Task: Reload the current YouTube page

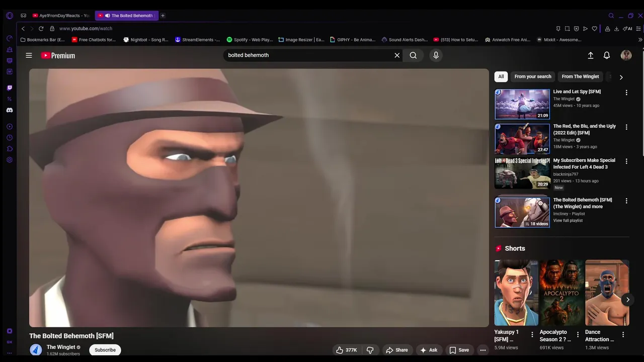Action: click(x=41, y=29)
